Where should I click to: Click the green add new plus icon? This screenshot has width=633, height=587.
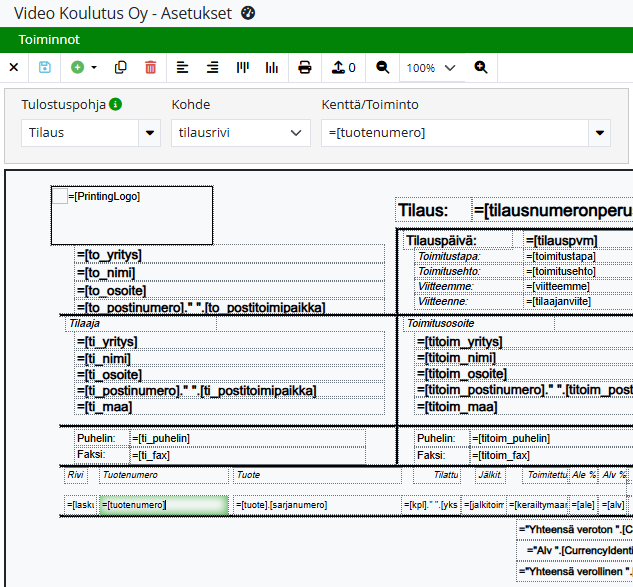(78, 68)
